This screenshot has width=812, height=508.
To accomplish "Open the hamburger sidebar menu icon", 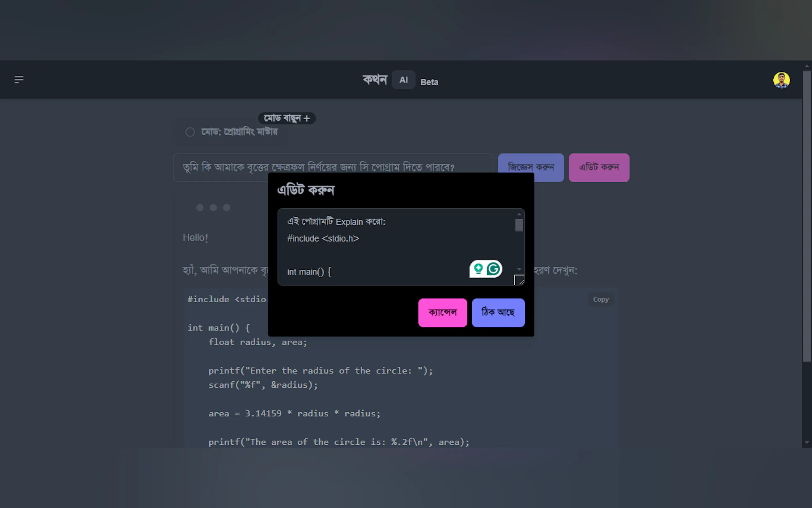I will coord(19,80).
